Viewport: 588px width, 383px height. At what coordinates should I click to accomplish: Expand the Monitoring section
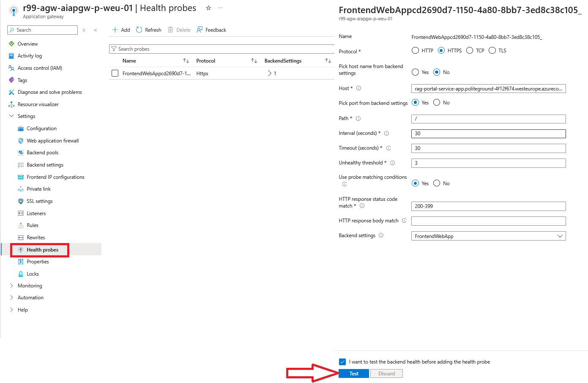(x=11, y=286)
